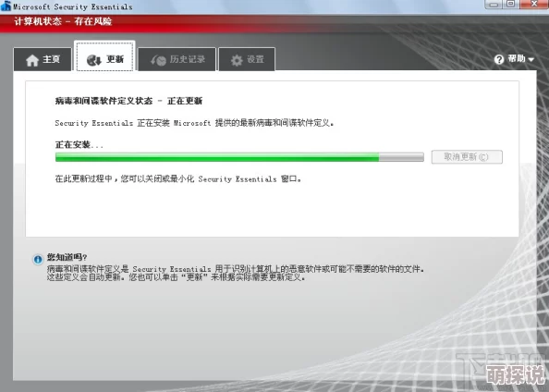Click the 您知道吗? heading

click(x=67, y=257)
